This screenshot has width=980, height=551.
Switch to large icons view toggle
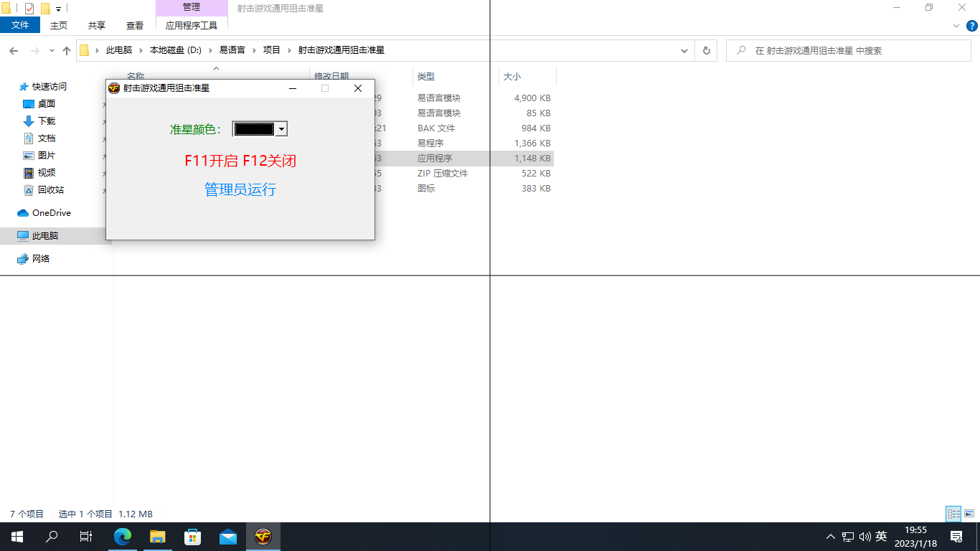(x=969, y=514)
